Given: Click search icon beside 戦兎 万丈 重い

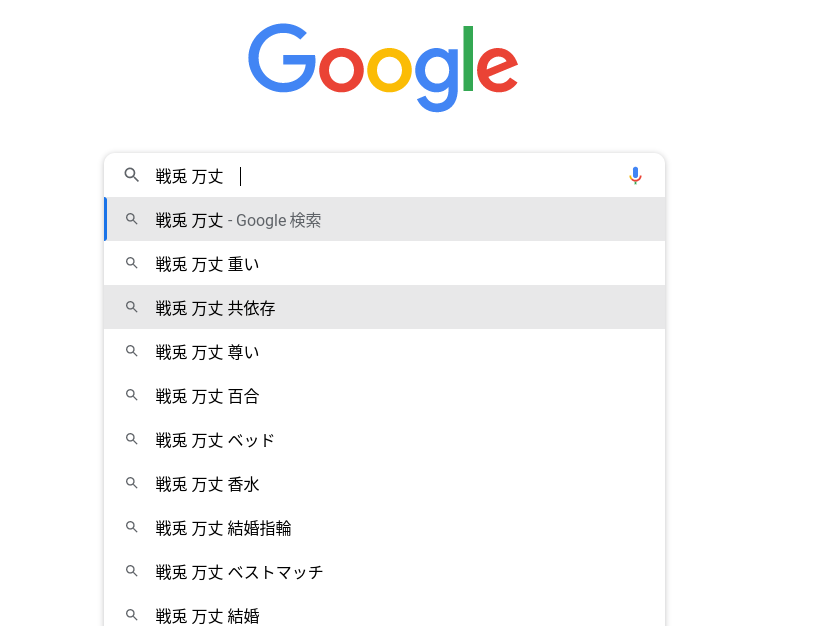Looking at the screenshot, I should [131, 264].
